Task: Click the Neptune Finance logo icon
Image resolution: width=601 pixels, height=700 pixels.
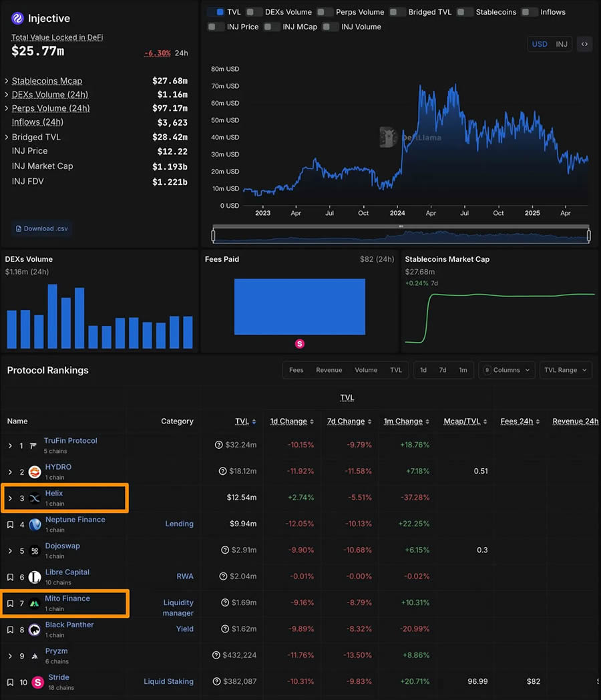Action: (35, 524)
